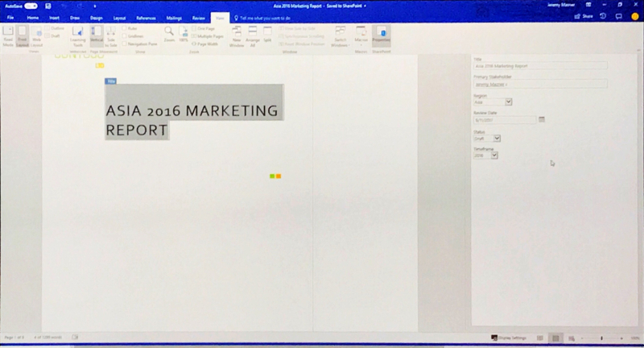Click the zoom out minus button
Screen dimensions: 644x348
click(x=582, y=338)
